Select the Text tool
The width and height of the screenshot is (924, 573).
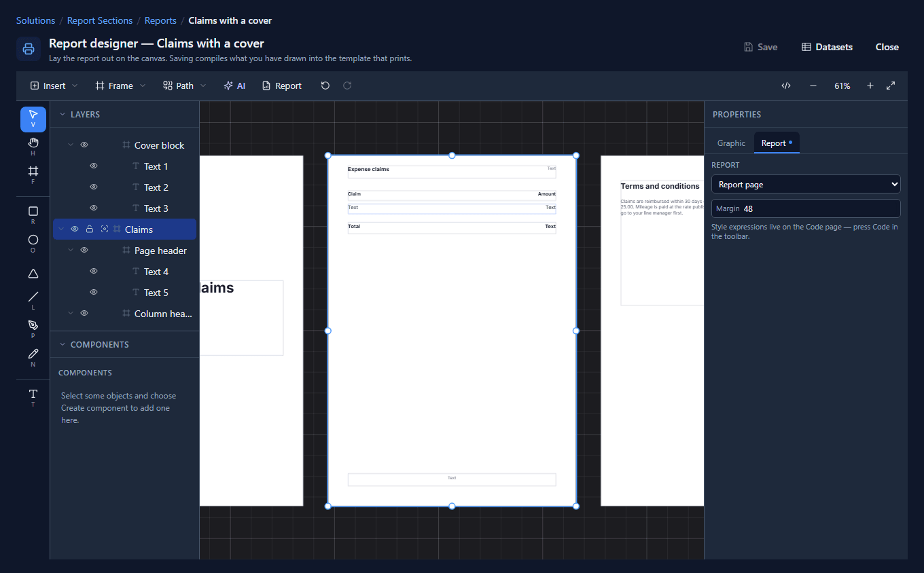[33, 398]
